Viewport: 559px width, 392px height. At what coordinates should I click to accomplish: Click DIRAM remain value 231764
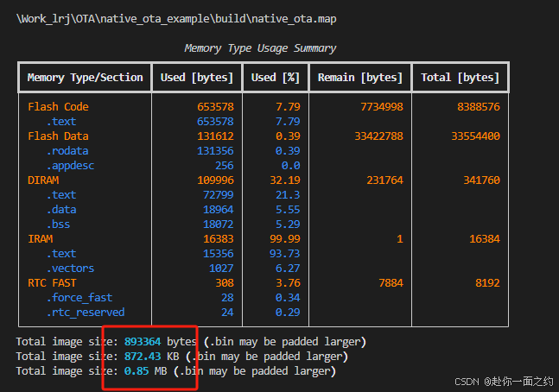[x=384, y=180]
